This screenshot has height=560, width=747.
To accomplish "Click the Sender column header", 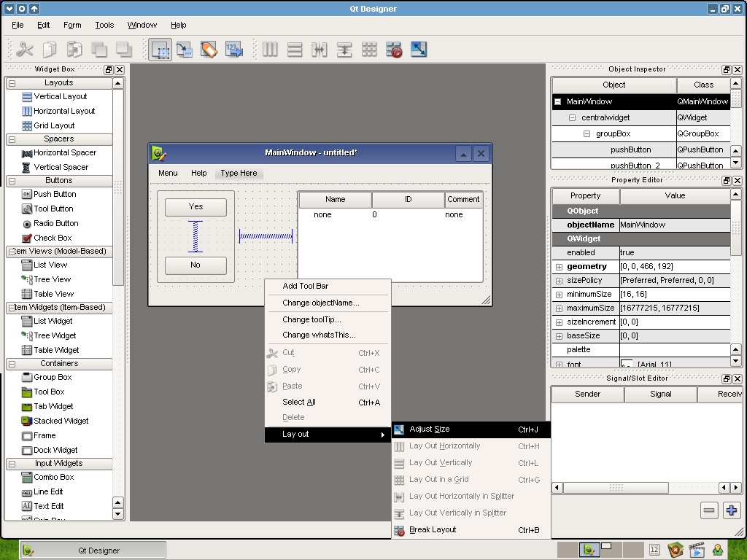I will pos(588,394).
